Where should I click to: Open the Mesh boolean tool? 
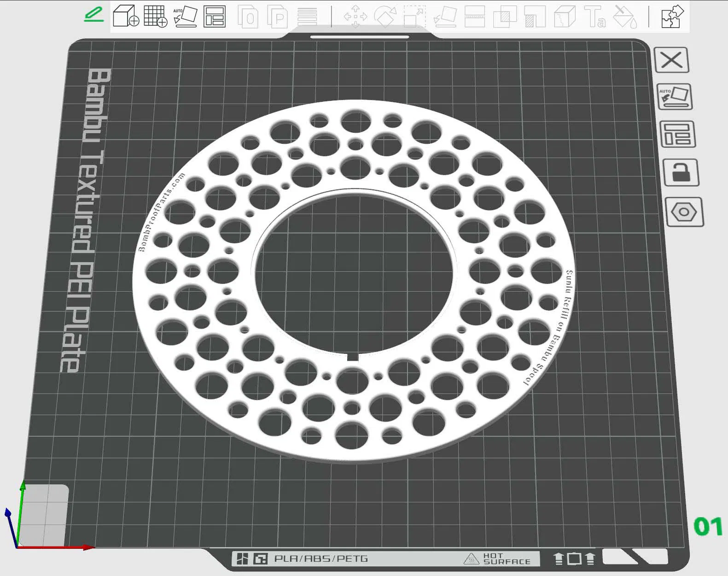[x=505, y=17]
